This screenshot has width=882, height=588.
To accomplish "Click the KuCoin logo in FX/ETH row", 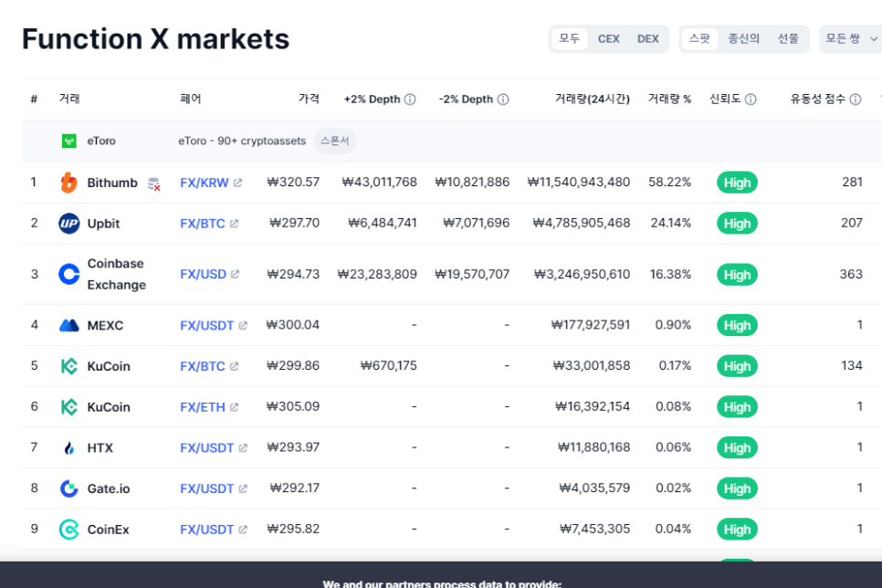I will (x=68, y=407).
